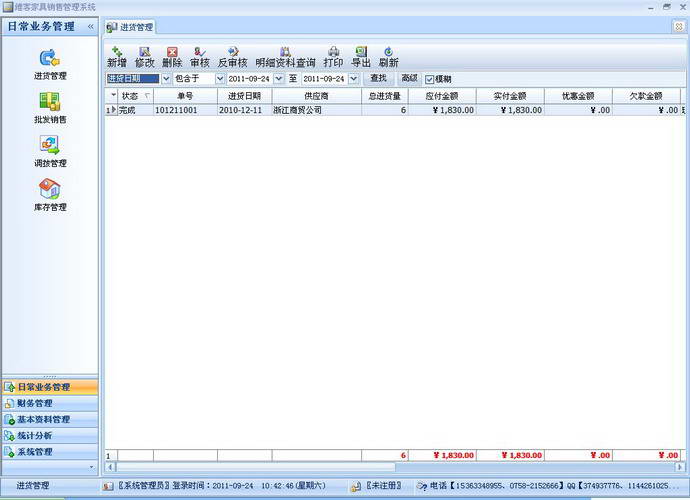
Task: Click the 系统管理员 status bar icon
Action: 108,486
